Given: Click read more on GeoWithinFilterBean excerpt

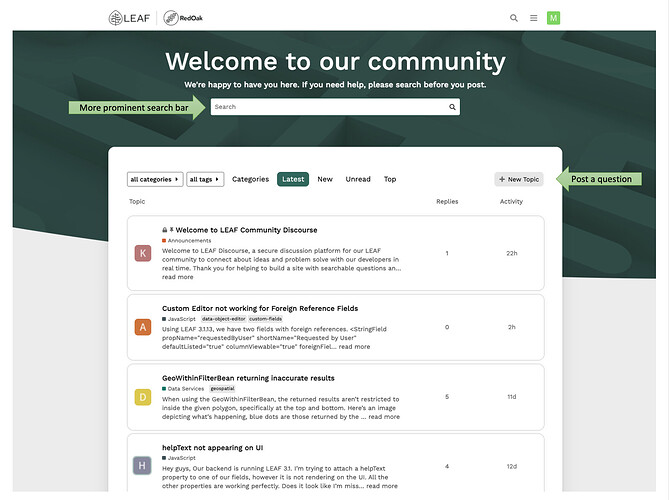Looking at the screenshot, I should [384, 417].
